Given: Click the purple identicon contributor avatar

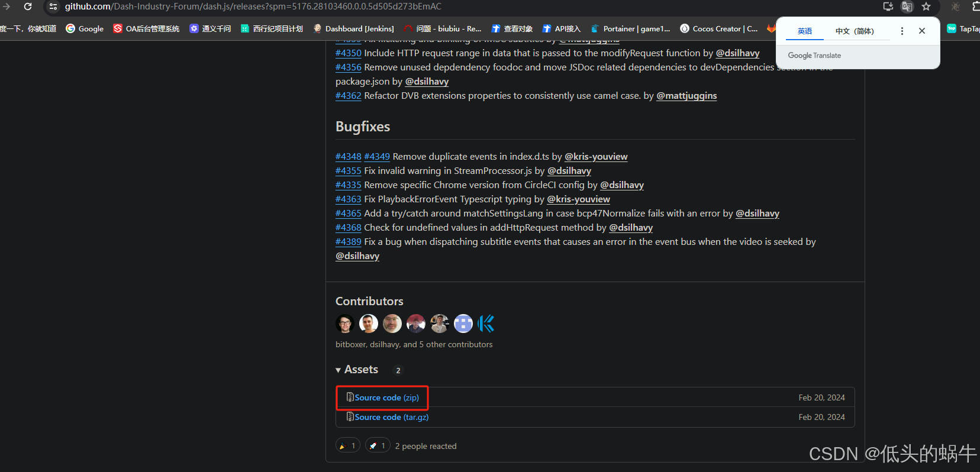Looking at the screenshot, I should (463, 324).
